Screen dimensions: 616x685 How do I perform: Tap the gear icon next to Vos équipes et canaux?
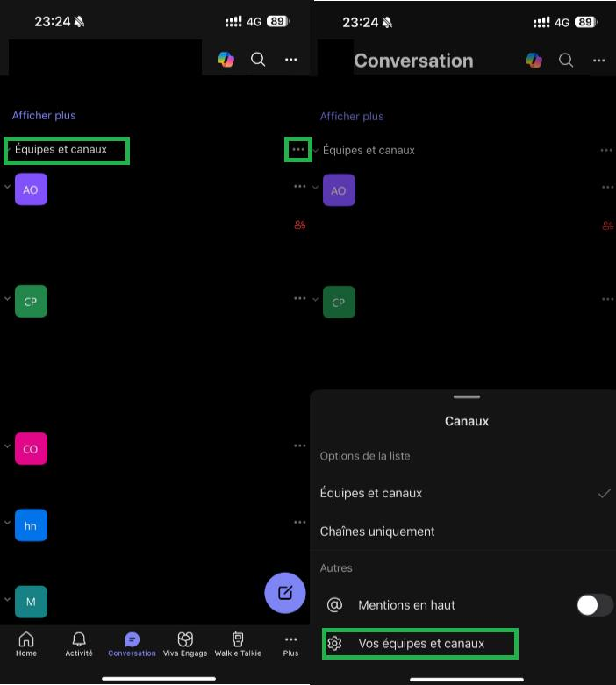point(335,644)
